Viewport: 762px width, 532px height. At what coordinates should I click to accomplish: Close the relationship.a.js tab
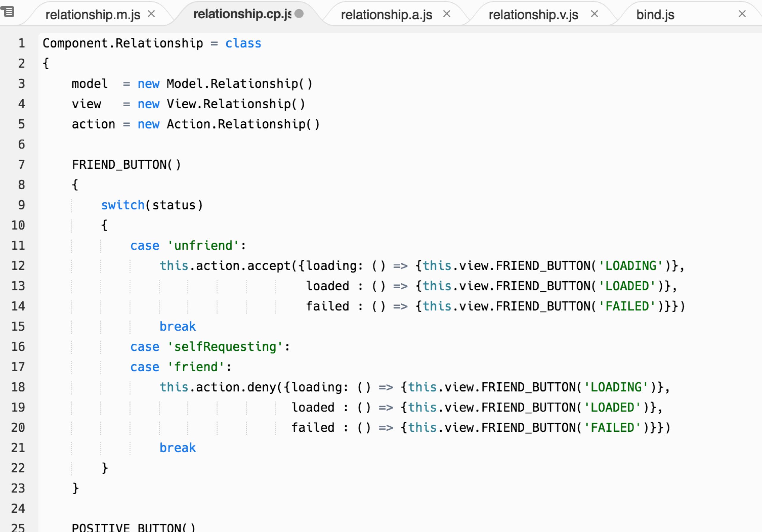[x=447, y=14]
